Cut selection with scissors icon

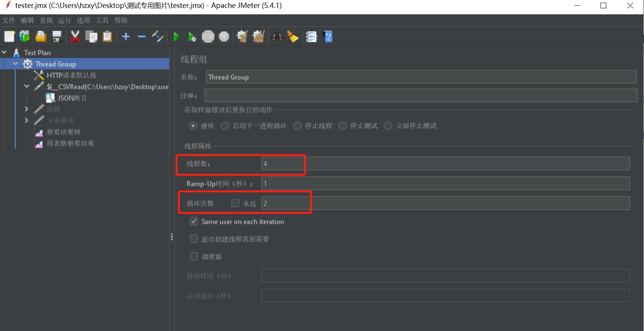click(75, 37)
